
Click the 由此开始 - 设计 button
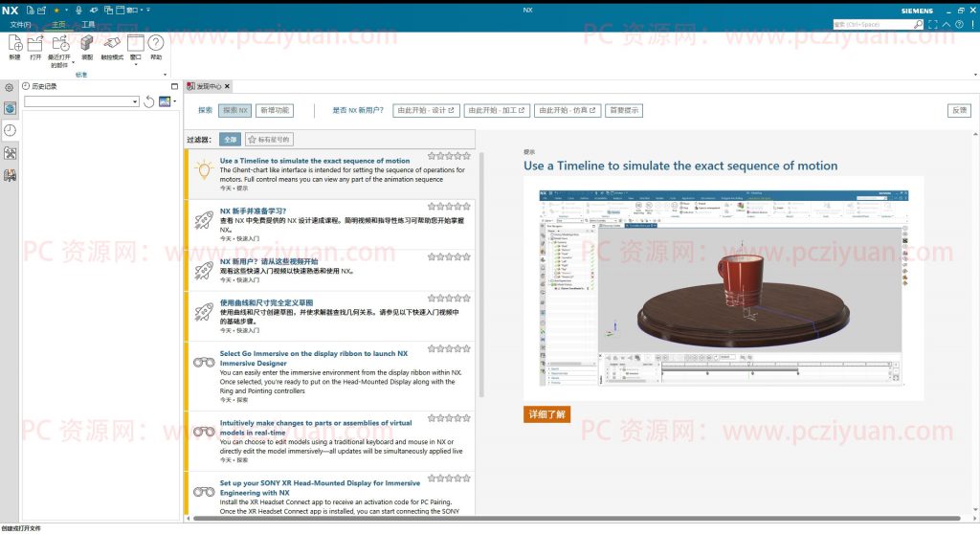tap(426, 111)
